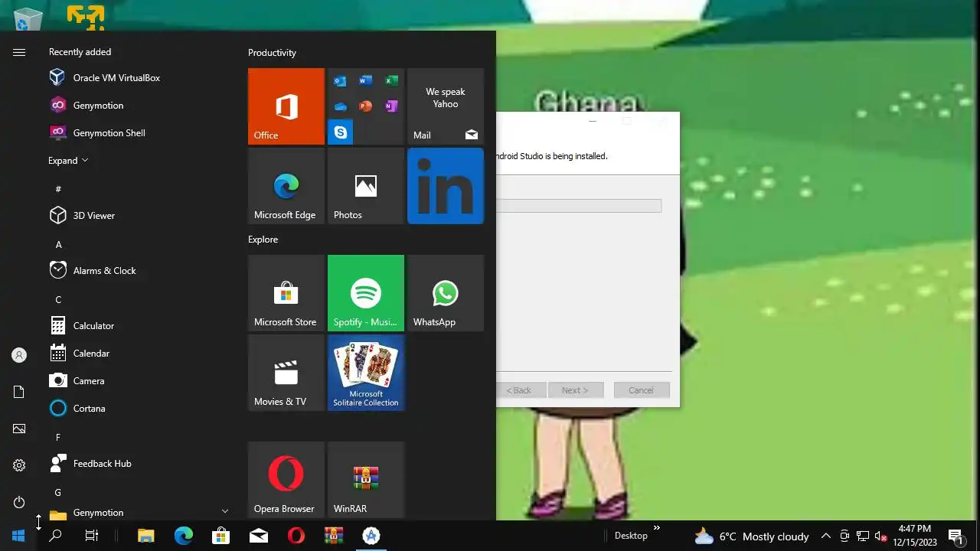The image size is (980, 551).
Task: Open Excel in the Office tile group
Action: pos(391,81)
